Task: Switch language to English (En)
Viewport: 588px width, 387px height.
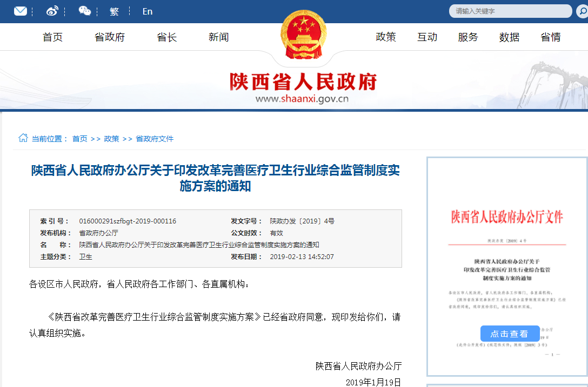Action: [148, 11]
